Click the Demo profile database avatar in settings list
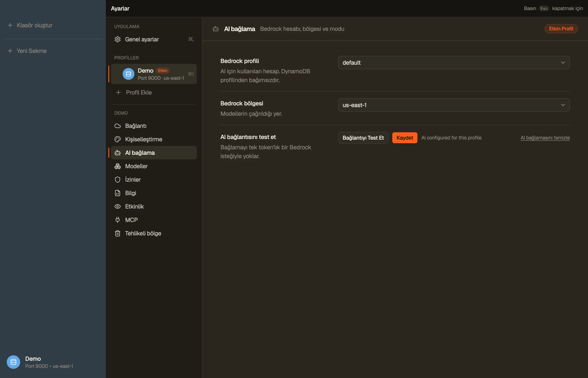The width and height of the screenshot is (588, 378). [128, 74]
